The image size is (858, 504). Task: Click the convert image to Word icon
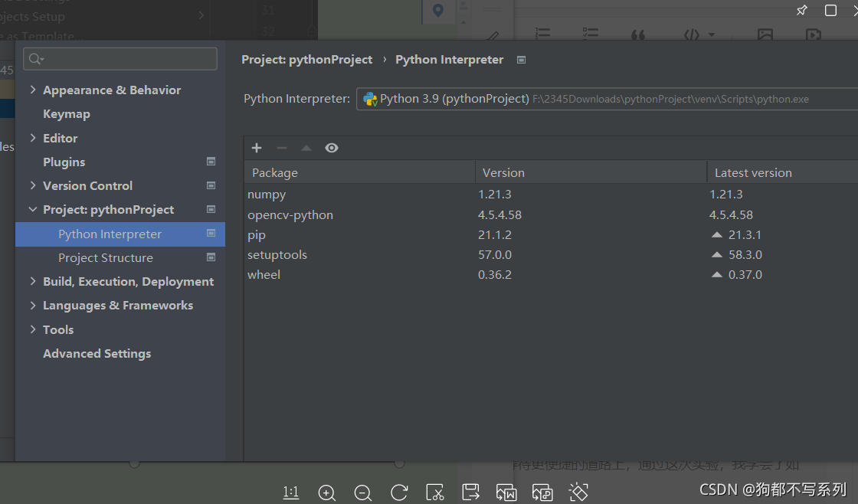click(506, 493)
